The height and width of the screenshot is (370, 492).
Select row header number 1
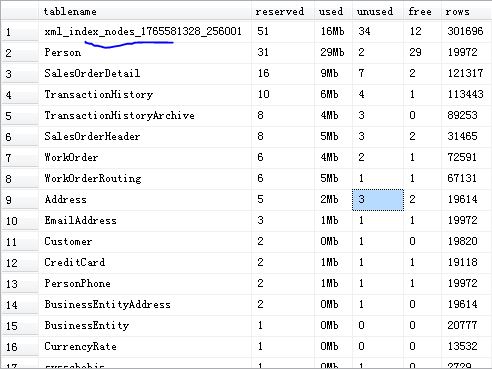[19, 32]
